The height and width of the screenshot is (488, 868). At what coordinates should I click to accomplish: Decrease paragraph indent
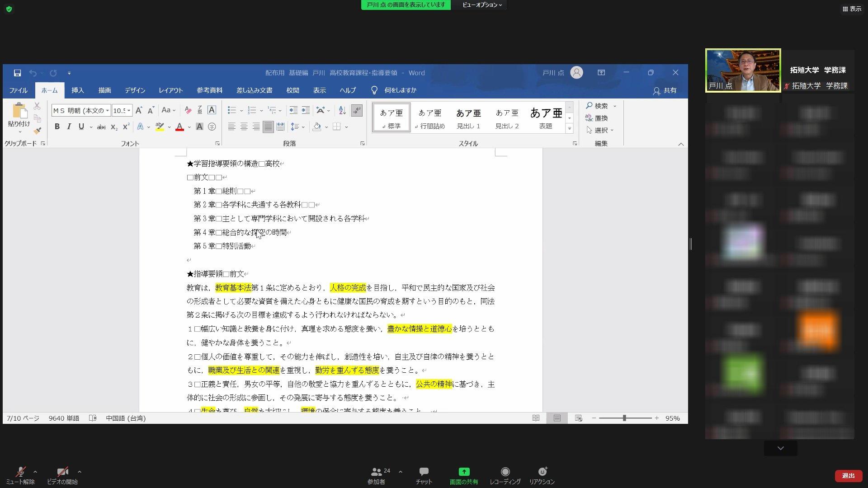293,110
